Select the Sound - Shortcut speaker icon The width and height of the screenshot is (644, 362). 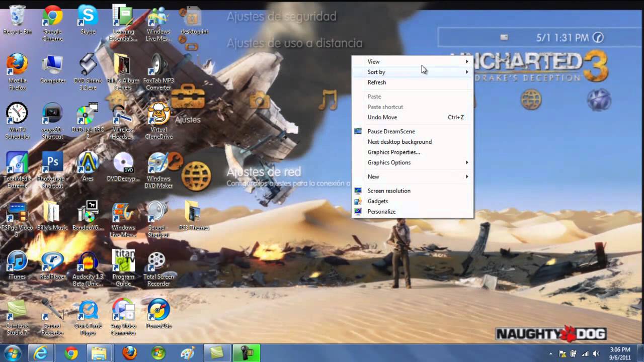click(x=158, y=219)
